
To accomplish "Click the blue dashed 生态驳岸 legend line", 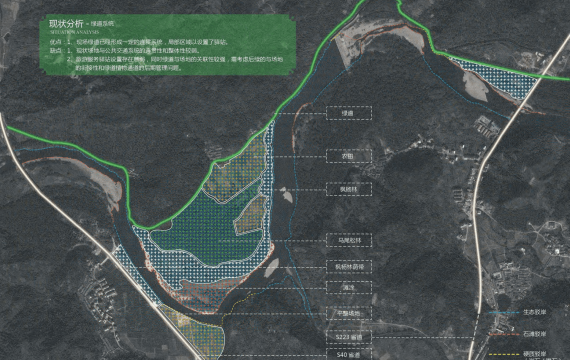I will 503,312.
